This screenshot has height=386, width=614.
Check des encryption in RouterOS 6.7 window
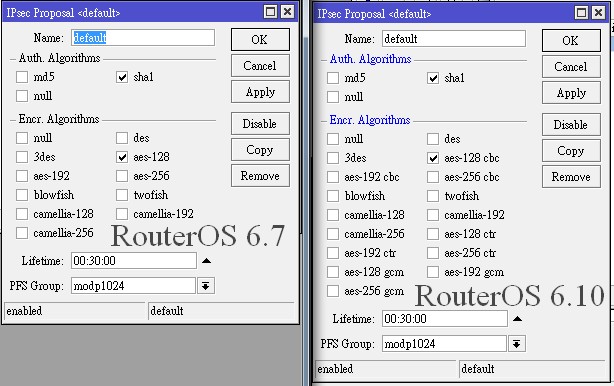122,138
